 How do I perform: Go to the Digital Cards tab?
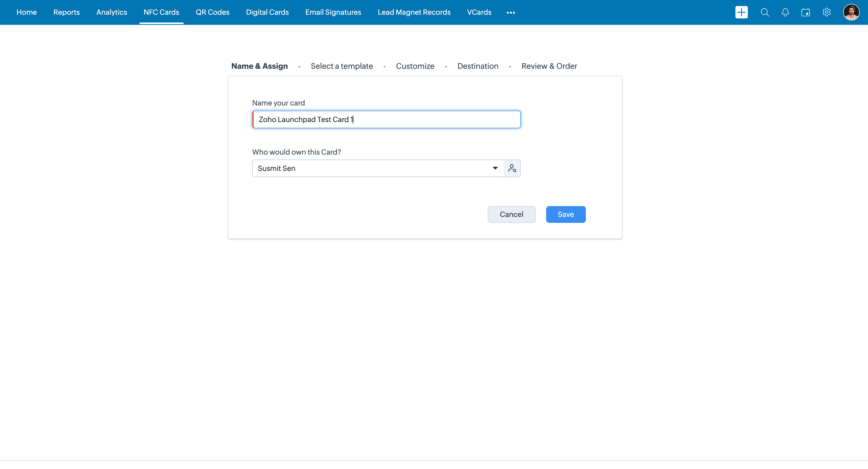[267, 12]
